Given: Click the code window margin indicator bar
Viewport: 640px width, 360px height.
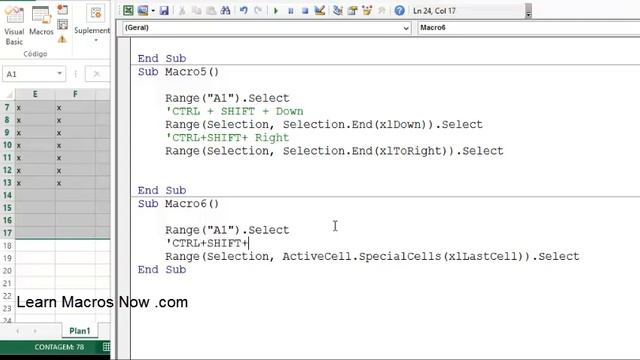Looking at the screenshot, I should pos(124,198).
